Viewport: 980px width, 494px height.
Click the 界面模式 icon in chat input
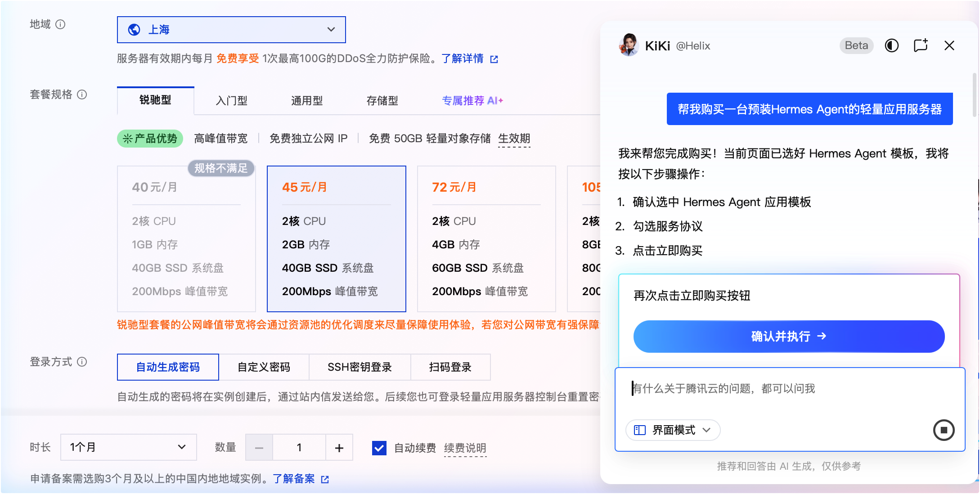coord(639,430)
